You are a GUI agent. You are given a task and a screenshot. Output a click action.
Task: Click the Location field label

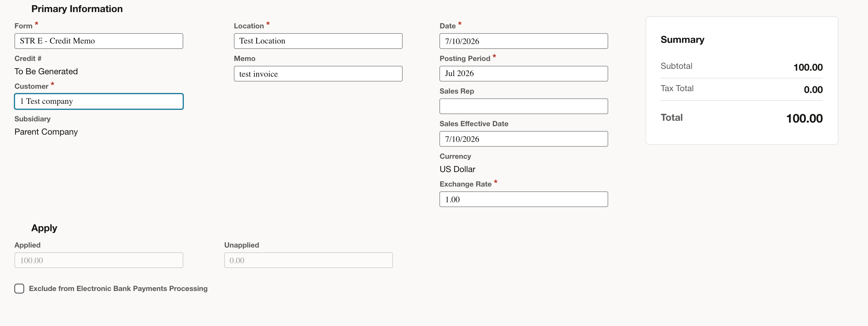(249, 26)
